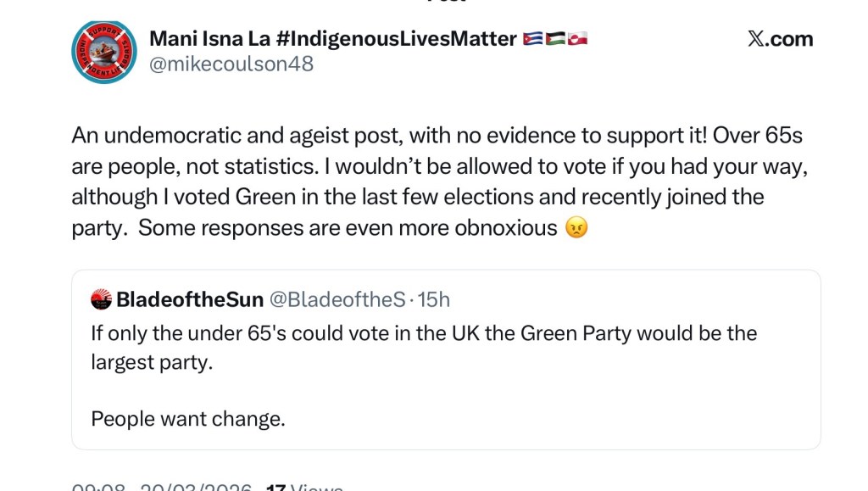Open the quoted post's 15h timestamp
Screen dimensions: 868x491
[x=434, y=299]
